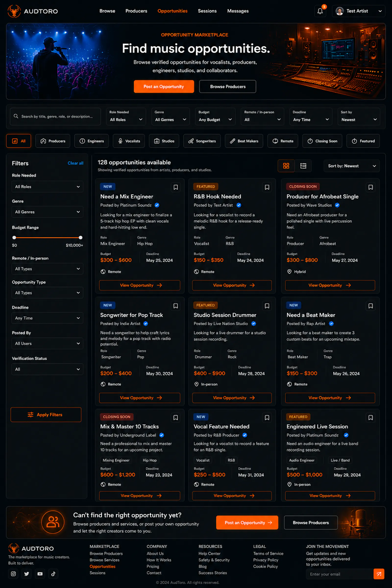The image size is (392, 588).
Task: Filter by Closing Soon chip
Action: [x=322, y=141]
